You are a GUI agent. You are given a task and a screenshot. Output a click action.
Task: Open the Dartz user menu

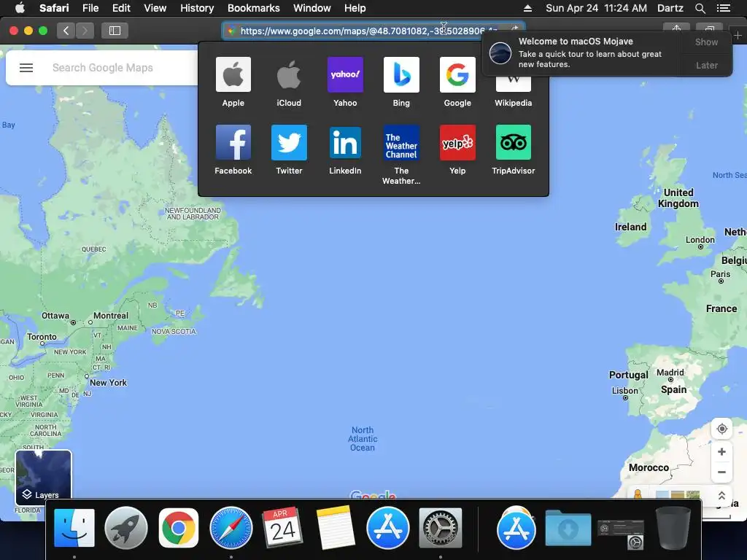coord(670,8)
